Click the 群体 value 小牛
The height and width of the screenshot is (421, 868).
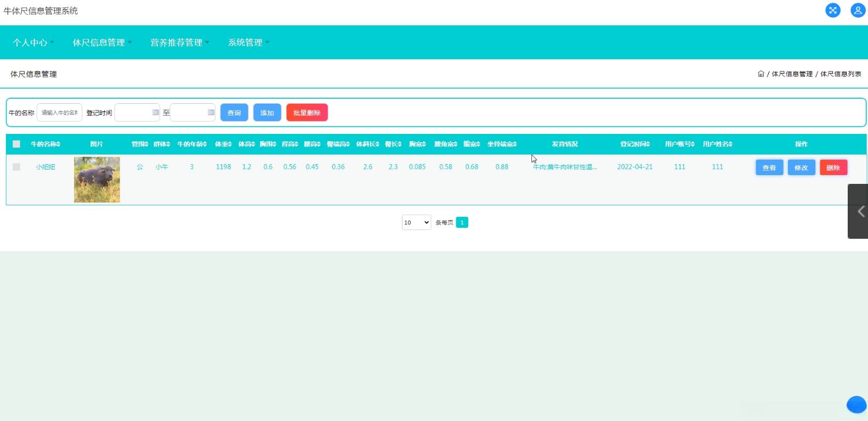coord(162,167)
